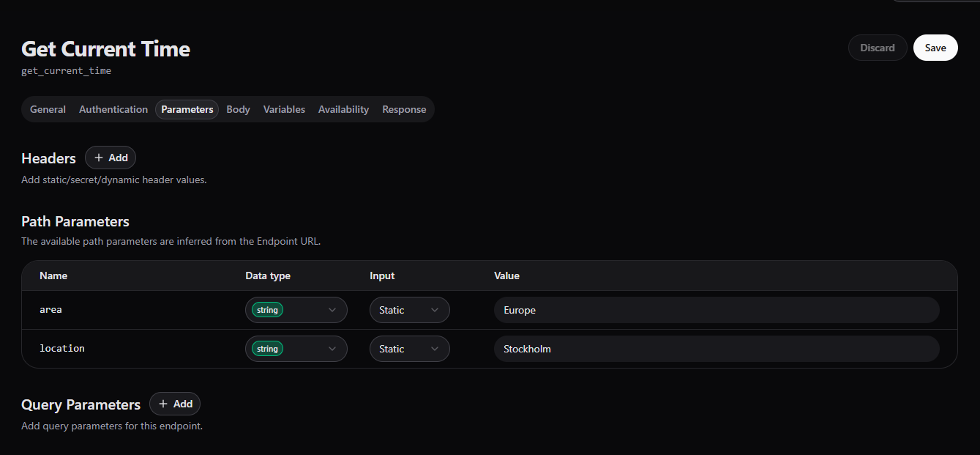The width and height of the screenshot is (980, 455).
Task: Select the Parameters tab
Action: (187, 109)
